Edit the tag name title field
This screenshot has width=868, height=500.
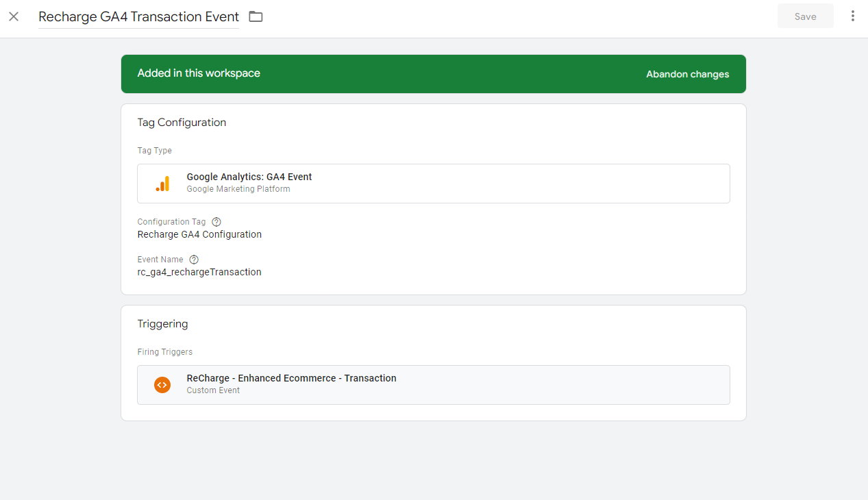(138, 16)
